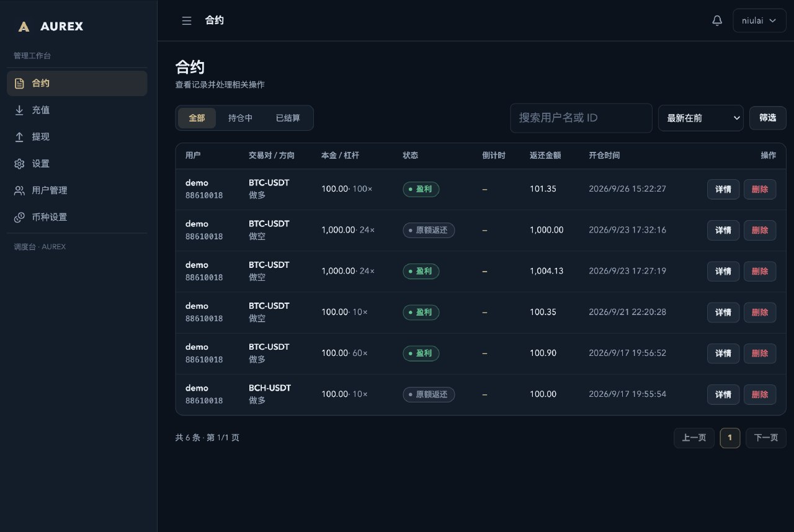This screenshot has height=532, width=794.
Task: Open 详情 for the BCH-USDT row
Action: tap(723, 394)
